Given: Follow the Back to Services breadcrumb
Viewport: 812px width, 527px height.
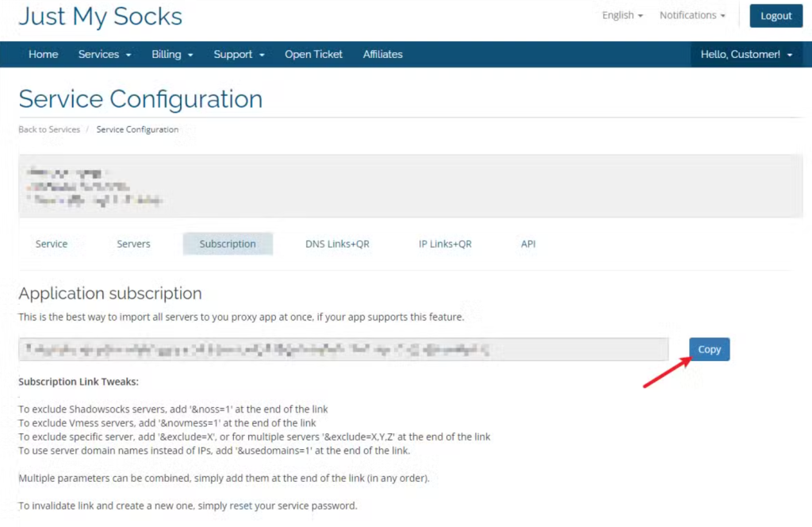Looking at the screenshot, I should (49, 129).
